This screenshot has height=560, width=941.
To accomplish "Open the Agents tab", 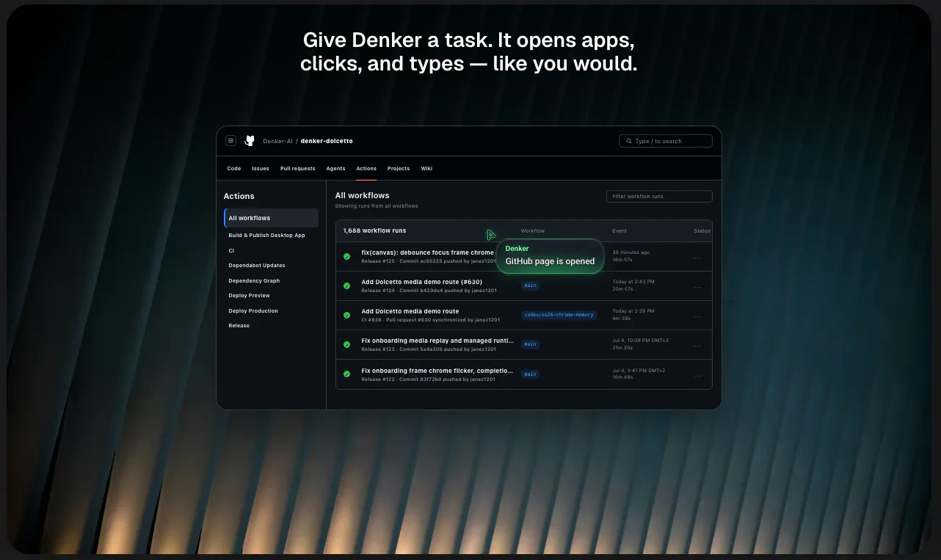I will (x=335, y=168).
